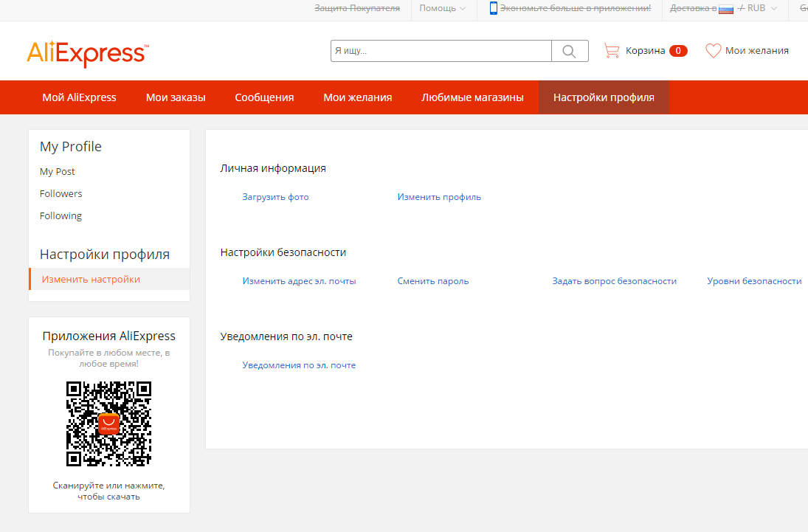Click the heart wishlist icon
808x532 pixels.
point(714,50)
